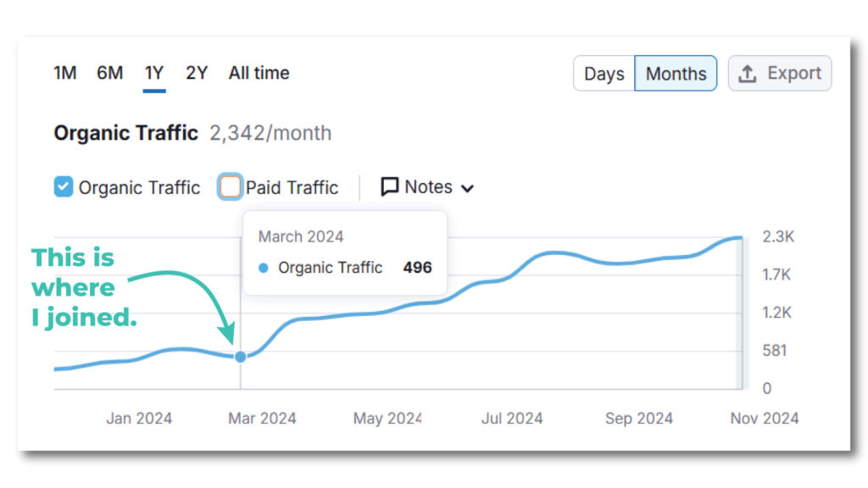Image resolution: width=868 pixels, height=488 pixels.
Task: Select the currently underlined 1Y tab
Action: (153, 73)
